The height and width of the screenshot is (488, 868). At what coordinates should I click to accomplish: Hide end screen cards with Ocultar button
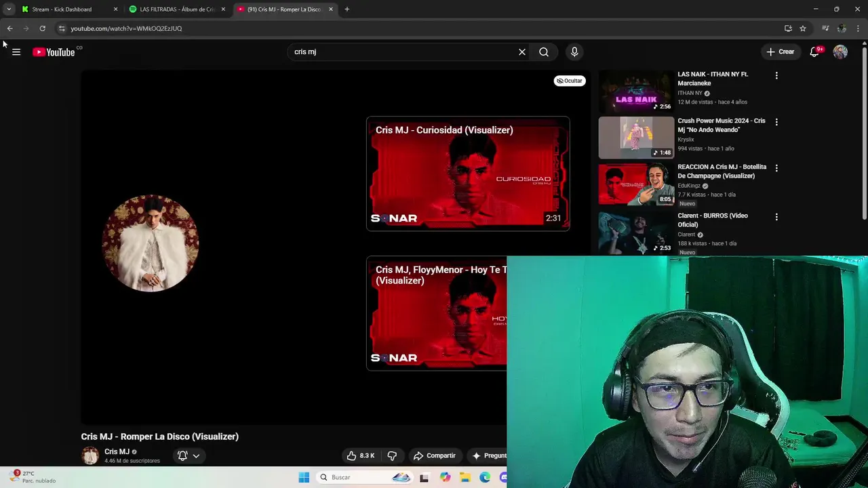[570, 81]
